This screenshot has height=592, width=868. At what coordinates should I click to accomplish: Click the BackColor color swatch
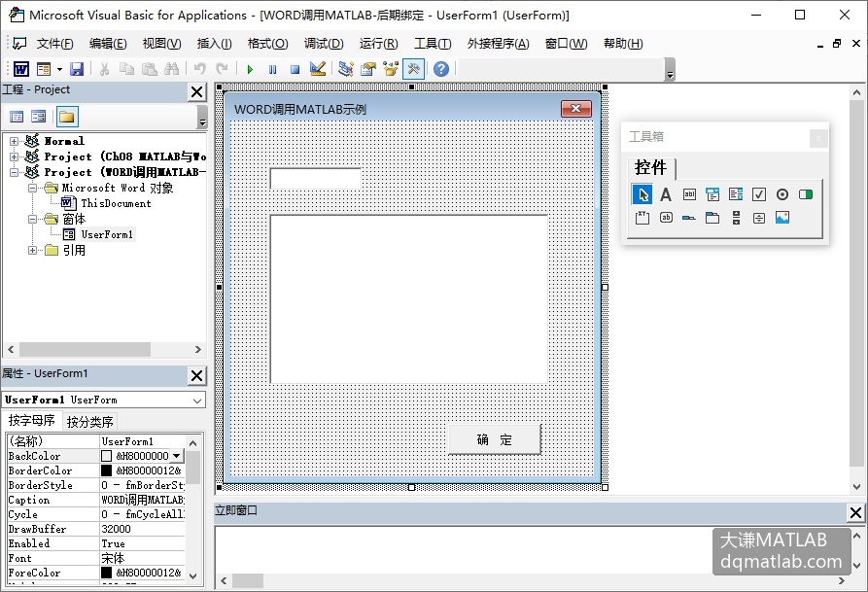pos(106,456)
